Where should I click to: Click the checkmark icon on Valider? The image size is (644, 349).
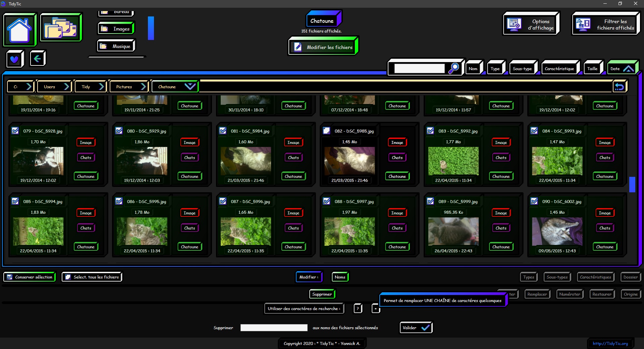tap(425, 328)
